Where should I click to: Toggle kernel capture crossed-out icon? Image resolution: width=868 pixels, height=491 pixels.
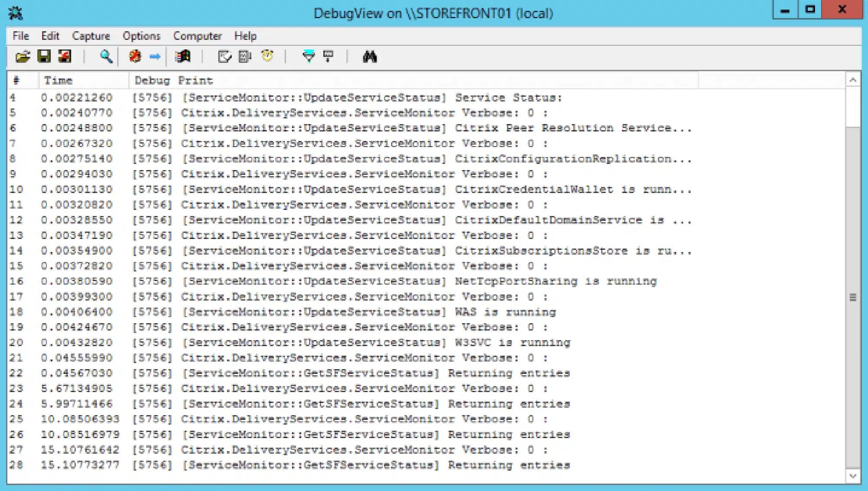[x=135, y=56]
